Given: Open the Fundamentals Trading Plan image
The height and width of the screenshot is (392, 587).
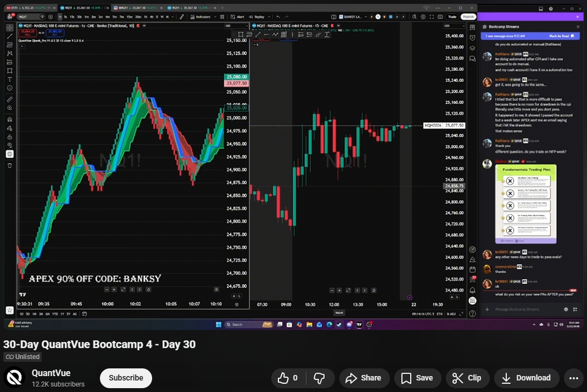Looking at the screenshot, I should tap(525, 204).
